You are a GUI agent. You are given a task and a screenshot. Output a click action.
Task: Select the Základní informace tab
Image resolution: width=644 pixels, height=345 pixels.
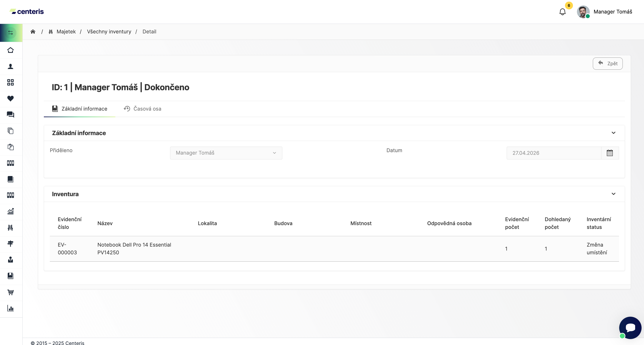click(80, 109)
